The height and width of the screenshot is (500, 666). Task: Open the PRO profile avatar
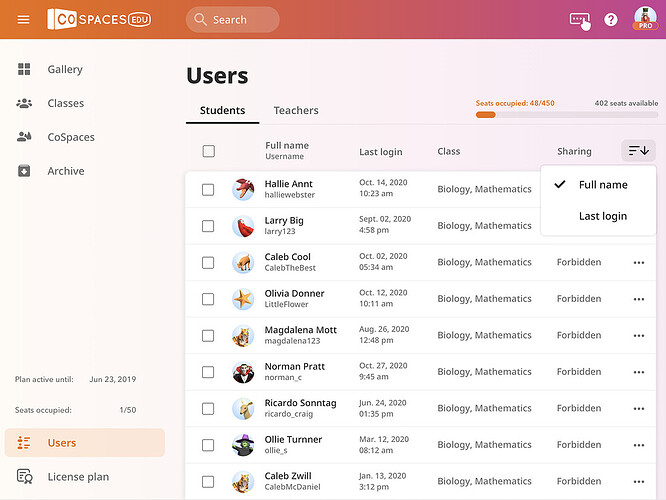(x=645, y=19)
